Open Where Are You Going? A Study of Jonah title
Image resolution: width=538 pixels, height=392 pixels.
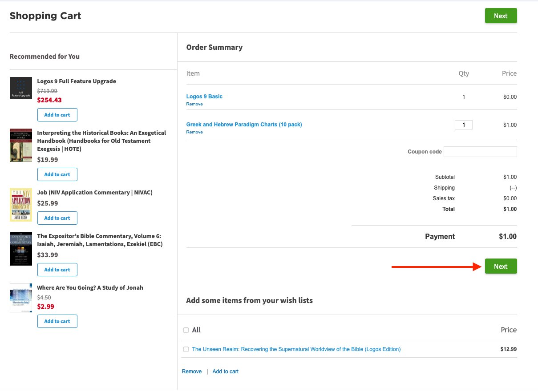(90, 288)
